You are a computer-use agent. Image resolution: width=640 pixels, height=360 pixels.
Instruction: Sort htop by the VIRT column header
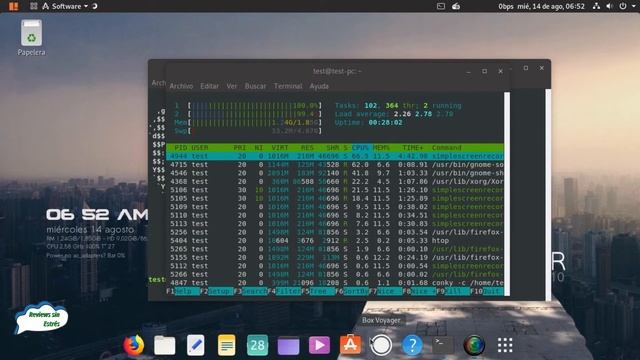point(280,148)
